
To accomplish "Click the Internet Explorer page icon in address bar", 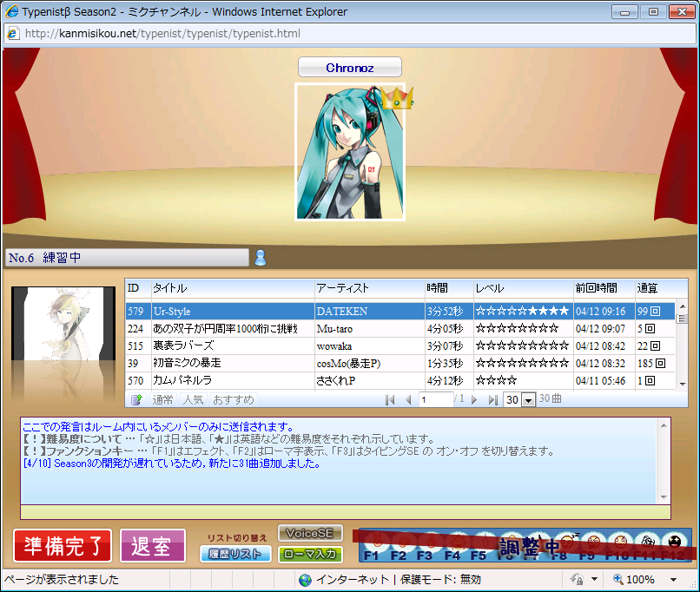I will [x=13, y=33].
